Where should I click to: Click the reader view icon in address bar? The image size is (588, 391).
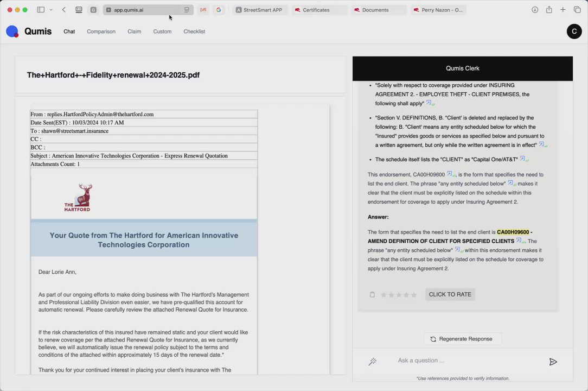point(187,10)
